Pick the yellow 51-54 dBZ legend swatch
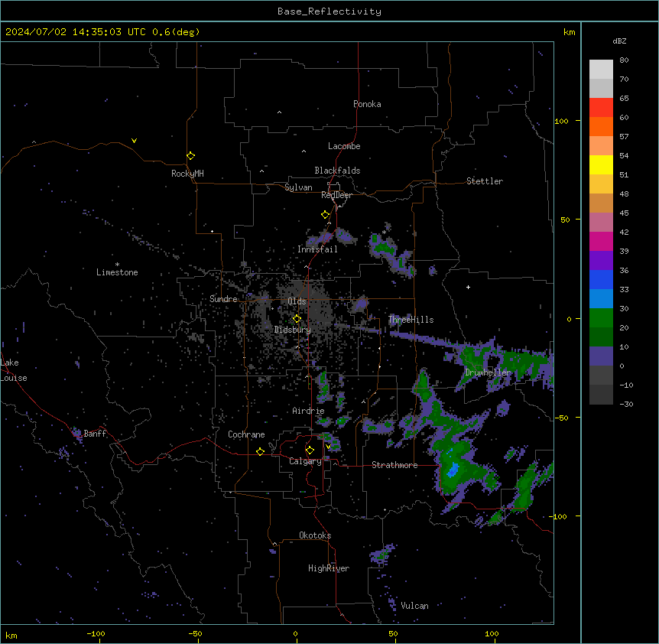 (601, 164)
